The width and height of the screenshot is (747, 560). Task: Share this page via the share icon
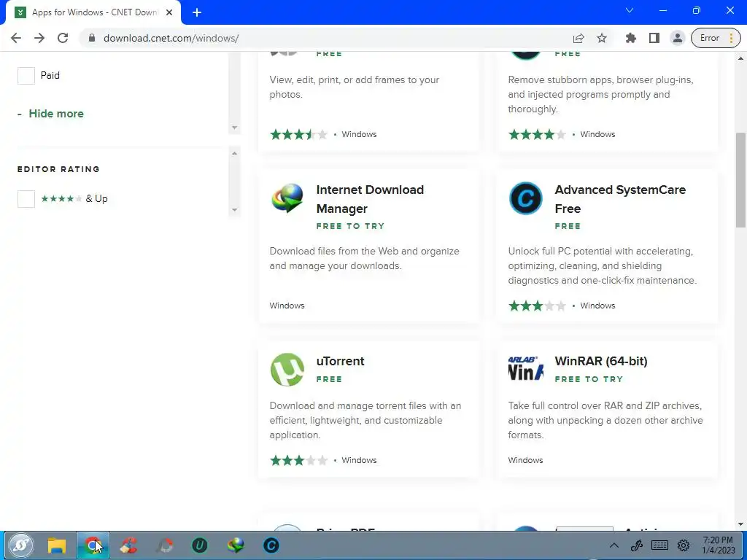pyautogui.click(x=578, y=38)
